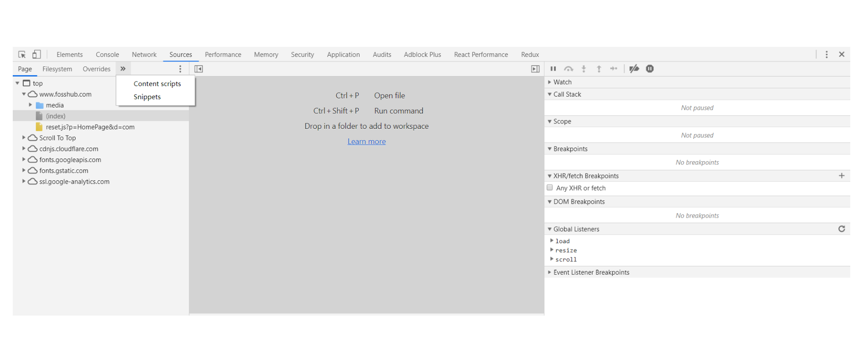Click the pause script execution button
This screenshot has width=868, height=357.
(553, 69)
